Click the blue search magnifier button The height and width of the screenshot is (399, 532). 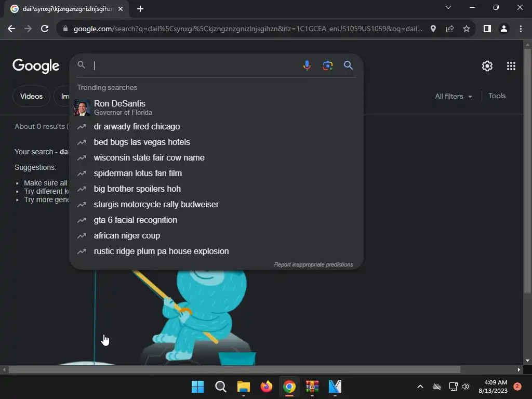pyautogui.click(x=348, y=65)
